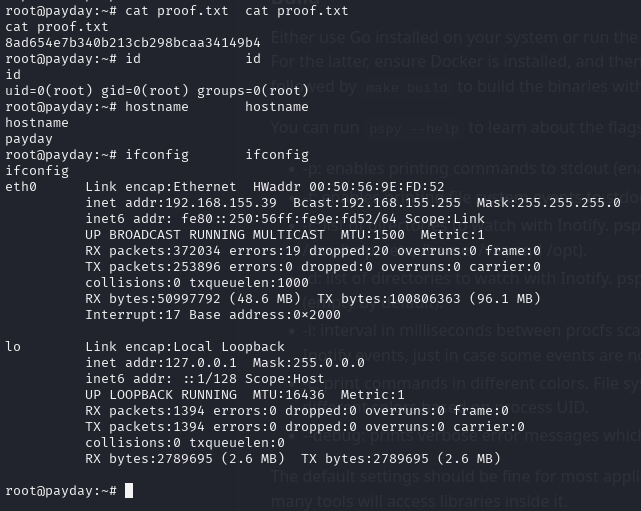
Task: Click the Mask:255.255.255.0 value
Action: tap(548, 203)
